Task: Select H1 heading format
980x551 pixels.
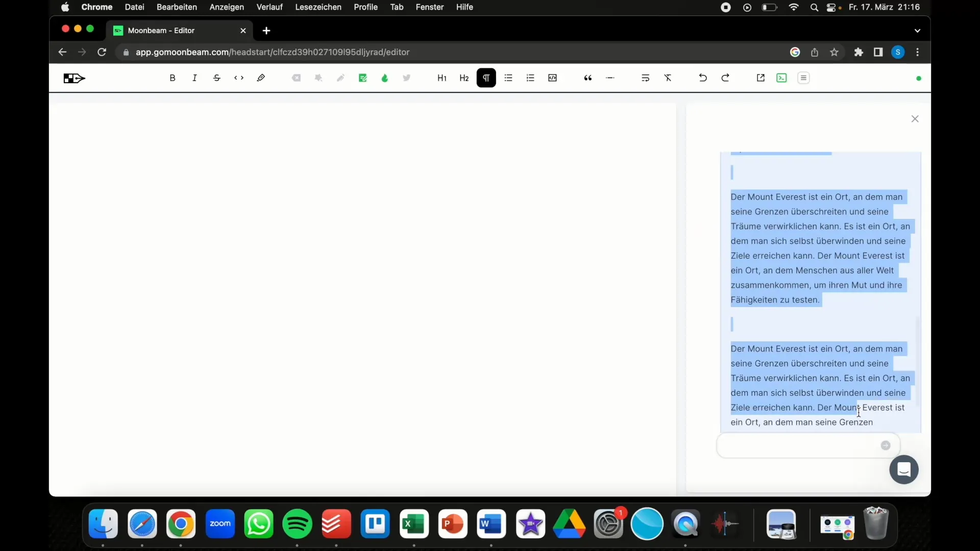Action: tap(442, 78)
